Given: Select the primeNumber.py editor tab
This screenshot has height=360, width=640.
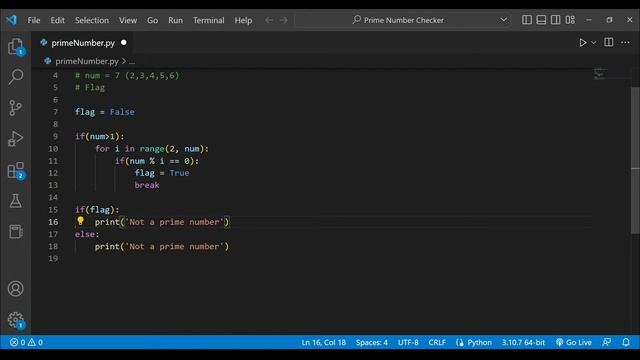Looking at the screenshot, I should point(83,42).
